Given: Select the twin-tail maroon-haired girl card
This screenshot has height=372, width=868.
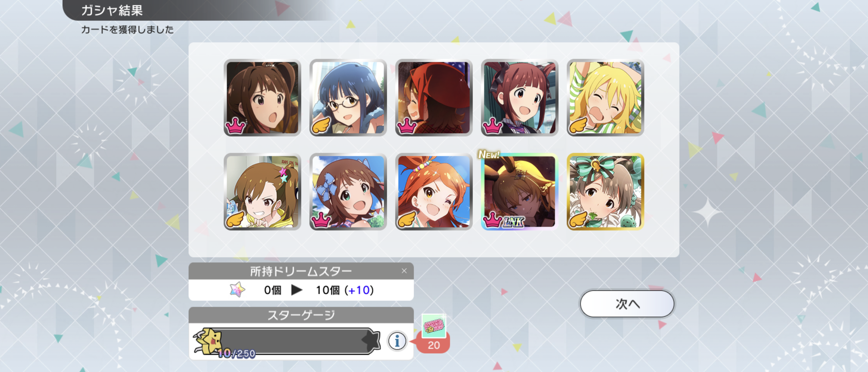Looking at the screenshot, I should pyautogui.click(x=519, y=97).
